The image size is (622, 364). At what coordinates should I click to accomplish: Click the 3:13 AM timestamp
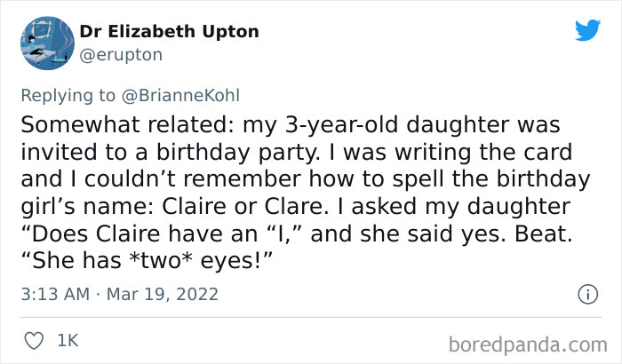click(x=55, y=294)
